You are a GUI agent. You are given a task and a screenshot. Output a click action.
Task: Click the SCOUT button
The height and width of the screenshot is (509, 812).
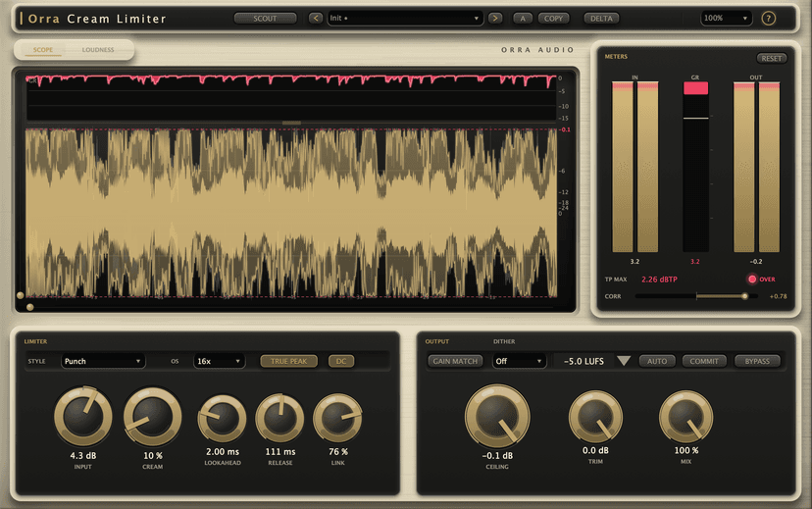[x=265, y=18]
